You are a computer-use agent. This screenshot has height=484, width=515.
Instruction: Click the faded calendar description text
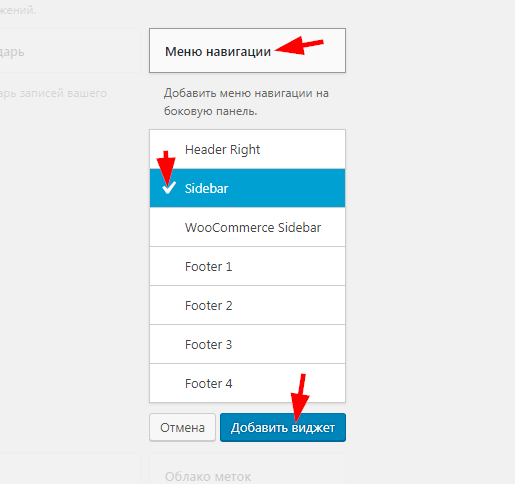[x=53, y=93]
